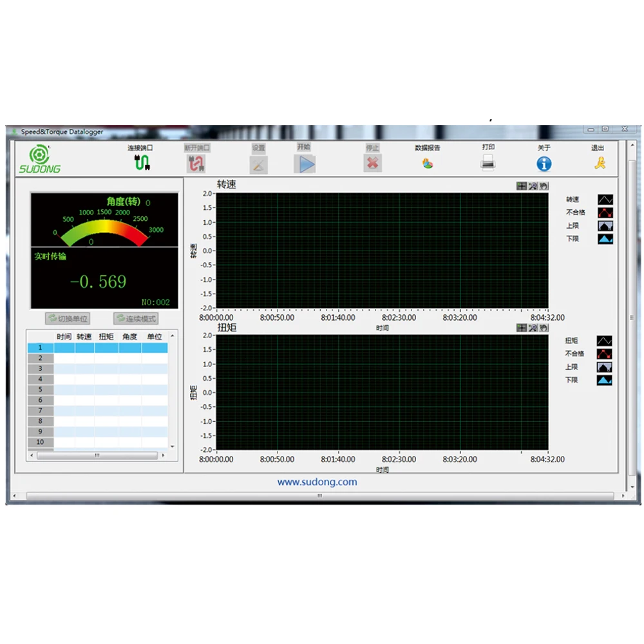Select pan hand tool on 扭矩 graph
The height and width of the screenshot is (644, 644).
tap(544, 328)
